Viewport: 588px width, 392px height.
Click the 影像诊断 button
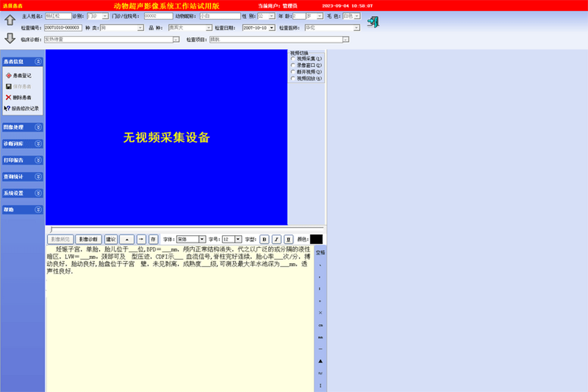click(89, 239)
